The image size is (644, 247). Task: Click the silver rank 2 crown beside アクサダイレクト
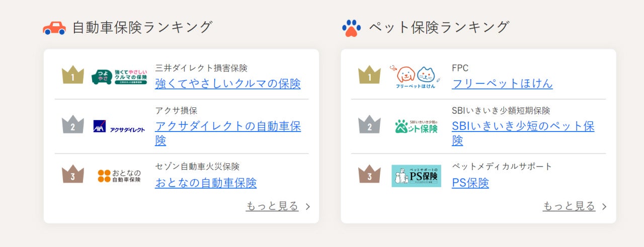72,125
